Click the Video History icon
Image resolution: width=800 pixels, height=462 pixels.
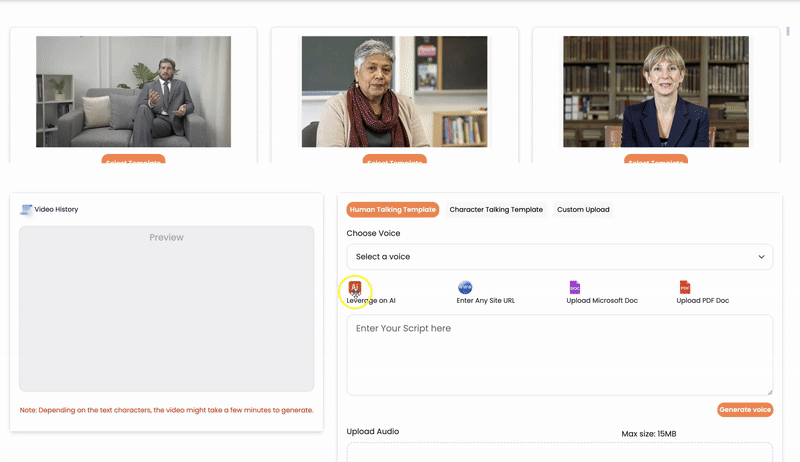[x=26, y=210]
